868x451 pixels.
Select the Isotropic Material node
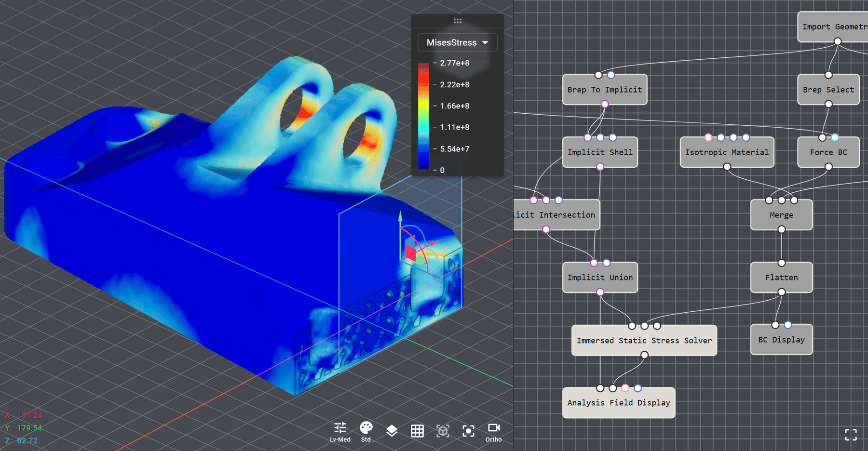pos(727,152)
